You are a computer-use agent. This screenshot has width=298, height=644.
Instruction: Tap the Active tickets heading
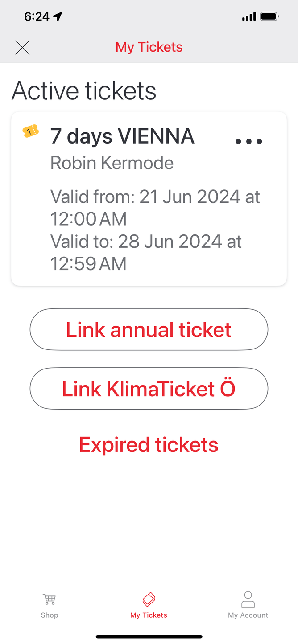pyautogui.click(x=84, y=91)
